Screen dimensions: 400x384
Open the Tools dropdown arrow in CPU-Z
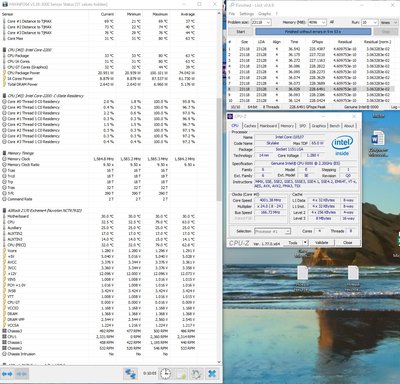305,243
